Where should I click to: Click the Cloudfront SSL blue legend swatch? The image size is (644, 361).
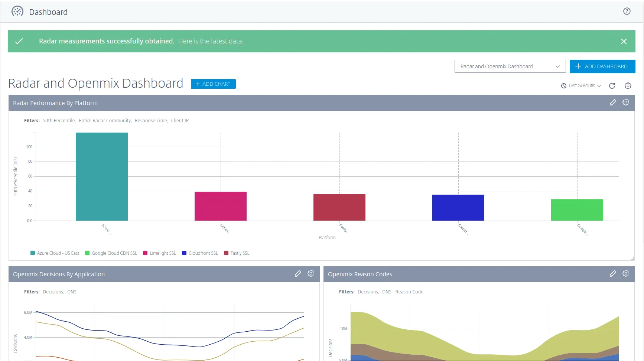(x=184, y=253)
